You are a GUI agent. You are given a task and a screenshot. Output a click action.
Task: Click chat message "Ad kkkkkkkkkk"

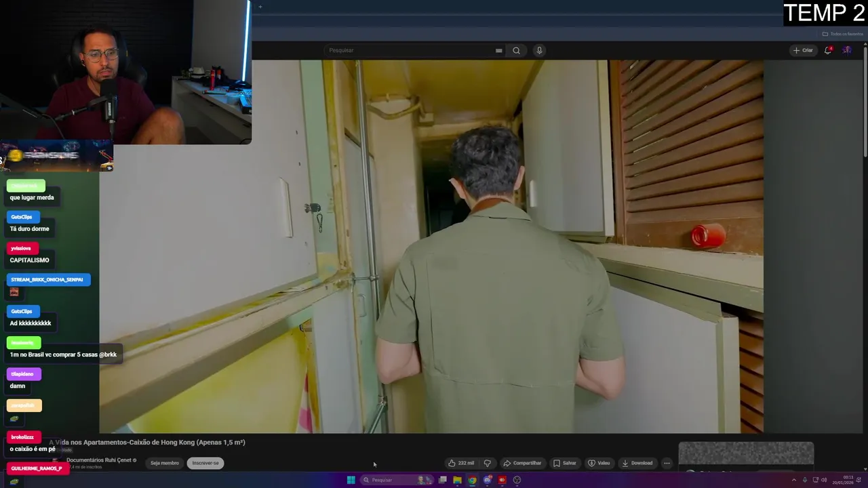point(31,323)
